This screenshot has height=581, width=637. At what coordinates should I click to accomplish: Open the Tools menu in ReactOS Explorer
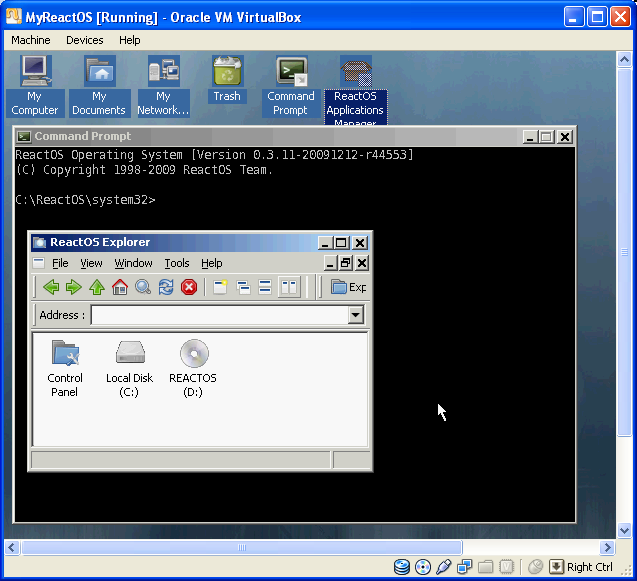[x=177, y=263]
